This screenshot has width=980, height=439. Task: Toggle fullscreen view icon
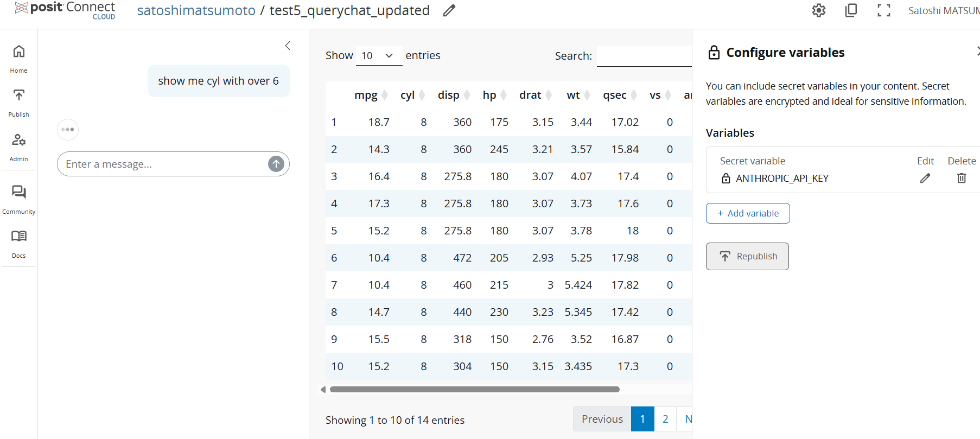(x=884, y=10)
